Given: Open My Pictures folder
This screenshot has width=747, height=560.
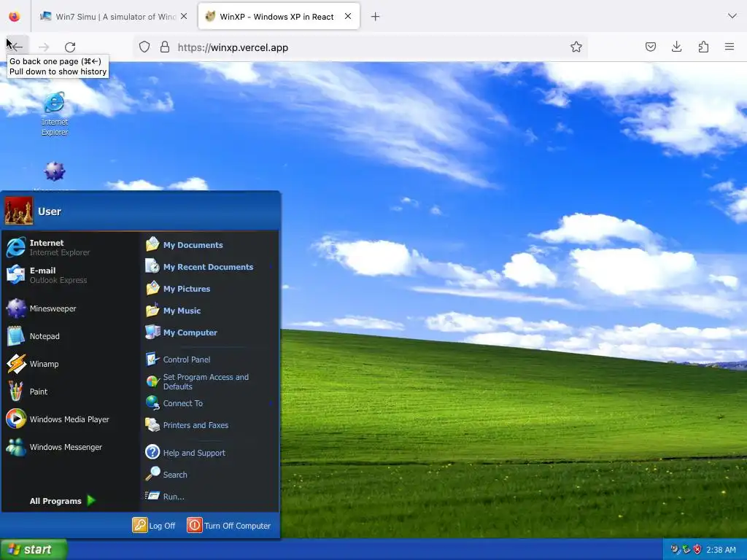Looking at the screenshot, I should click(209, 289).
